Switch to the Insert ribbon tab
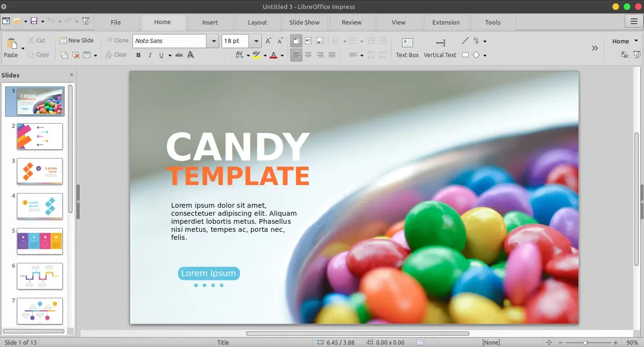Image resolution: width=644 pixels, height=347 pixels. 210,22
